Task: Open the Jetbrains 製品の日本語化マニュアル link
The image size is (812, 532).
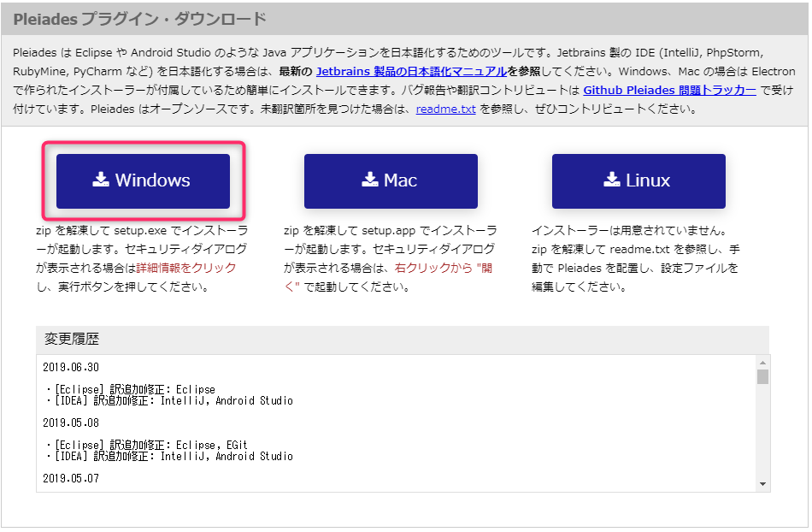Action: point(411,72)
